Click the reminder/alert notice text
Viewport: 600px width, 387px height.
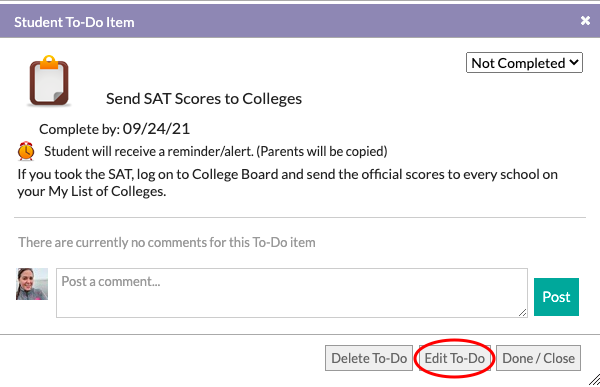[x=216, y=151]
